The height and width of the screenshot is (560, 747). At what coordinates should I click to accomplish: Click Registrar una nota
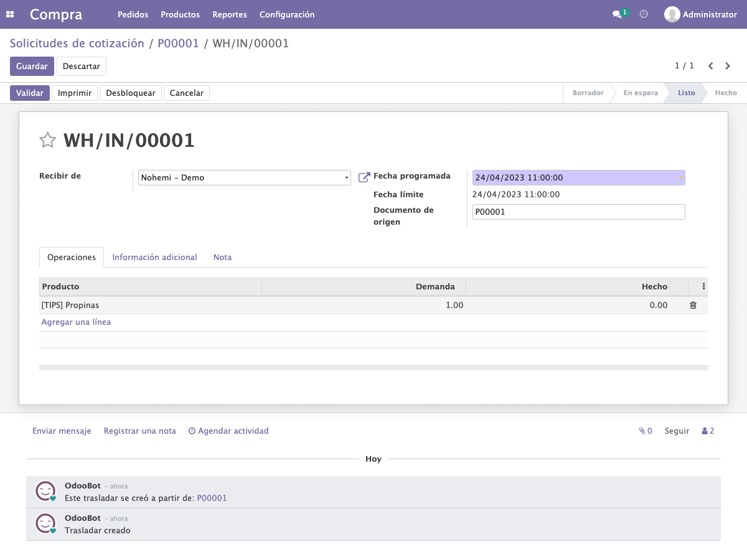pyautogui.click(x=140, y=431)
